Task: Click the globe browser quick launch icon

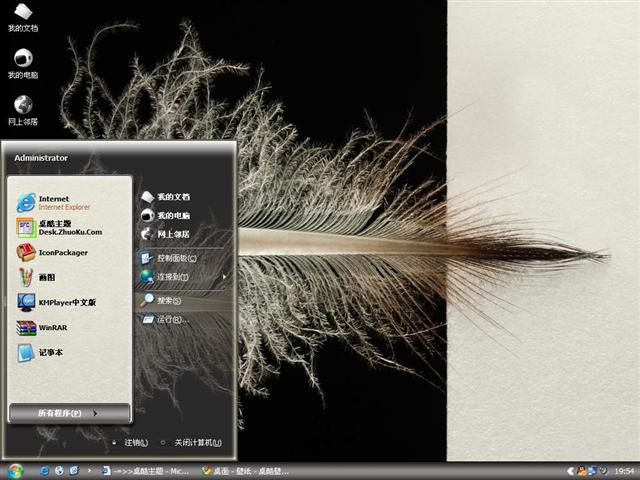Action: [x=60, y=471]
